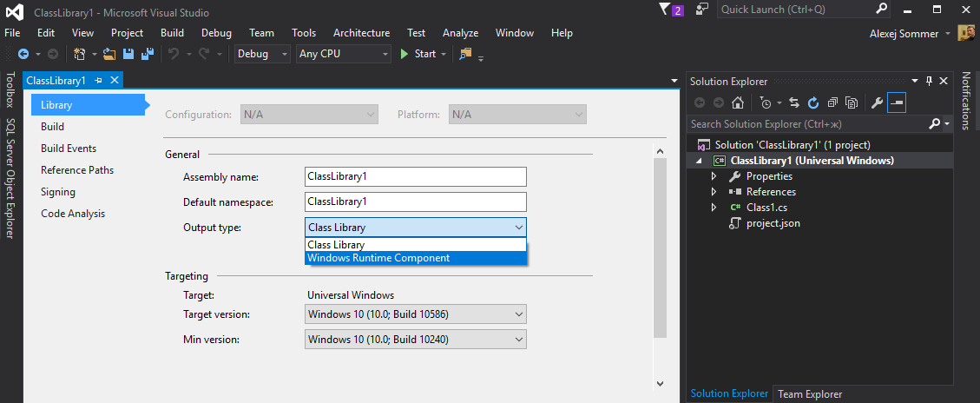Click the Refresh icon in Solution Explorer

[x=813, y=102]
